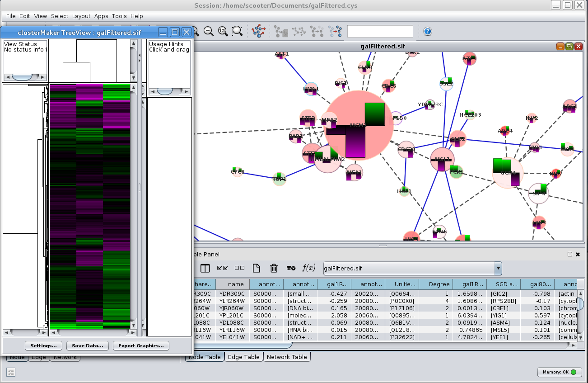Unselect all columns with the empty-boxes icon
The image size is (588, 383).
239,268
